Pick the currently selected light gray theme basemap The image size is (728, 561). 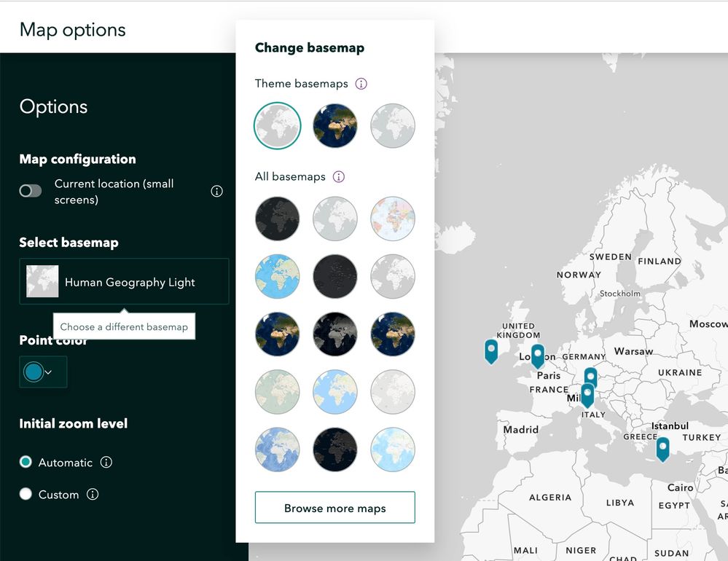point(277,126)
